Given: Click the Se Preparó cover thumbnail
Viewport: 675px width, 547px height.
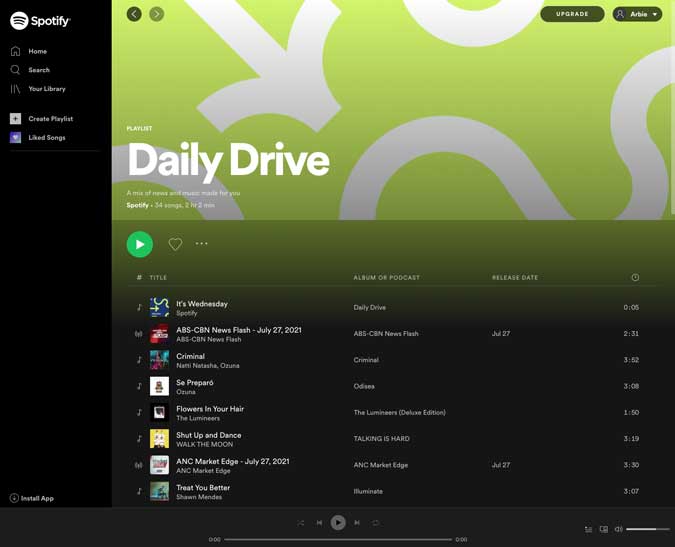Looking at the screenshot, I should [x=159, y=386].
